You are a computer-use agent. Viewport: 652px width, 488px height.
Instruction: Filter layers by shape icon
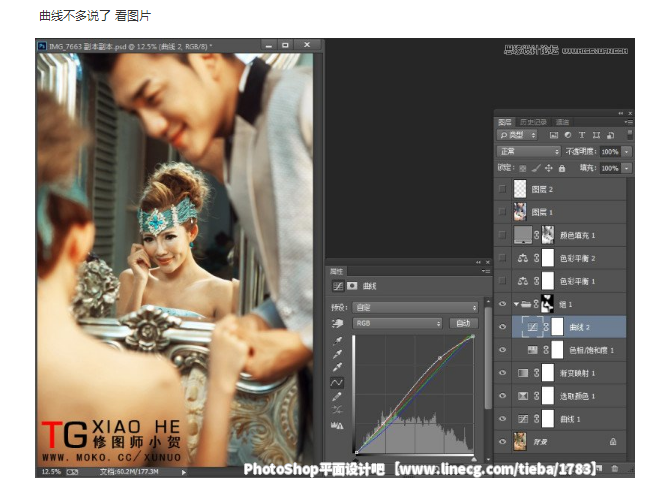[x=596, y=135]
